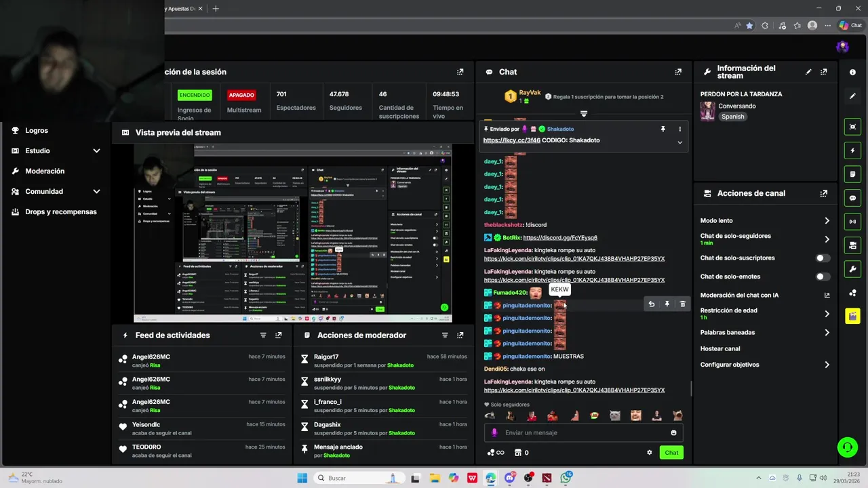Toggle the channel actions sidebar icon

(x=852, y=245)
